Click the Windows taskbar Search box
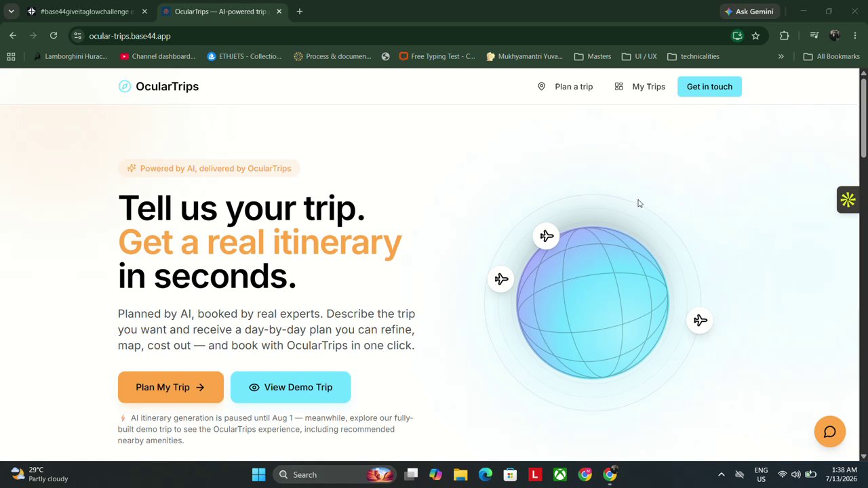The width and height of the screenshot is (868, 488). (x=334, y=474)
